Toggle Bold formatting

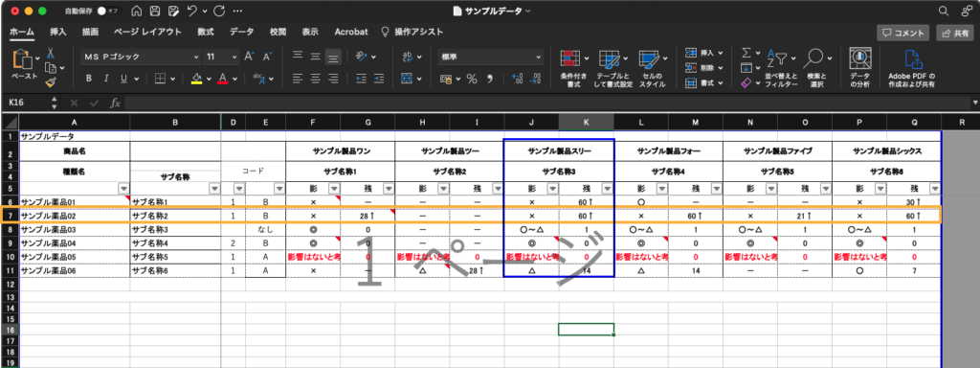click(x=89, y=79)
